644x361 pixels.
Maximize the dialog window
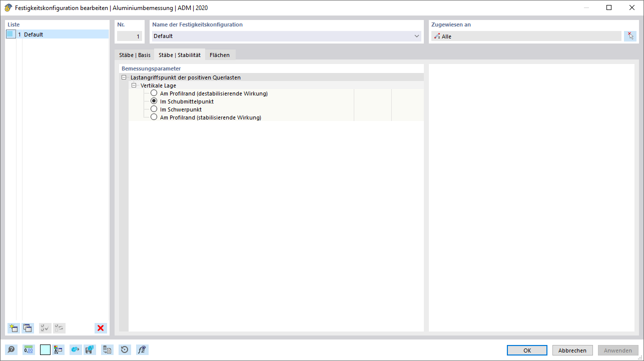tap(608, 7)
